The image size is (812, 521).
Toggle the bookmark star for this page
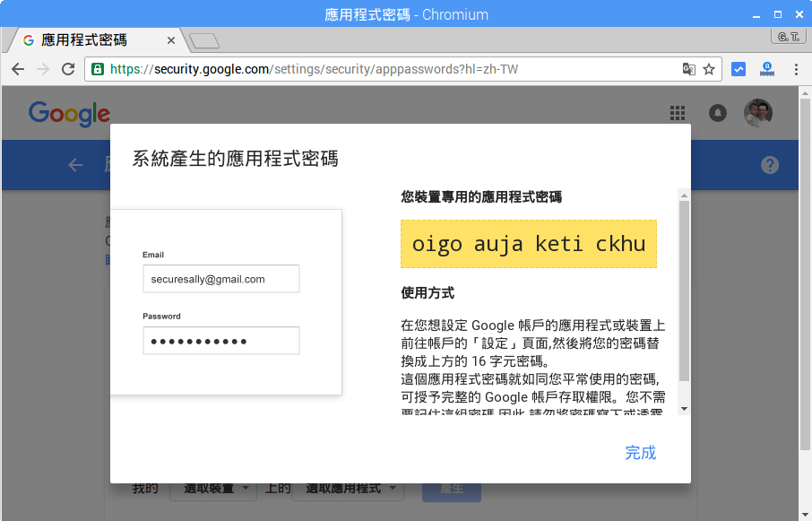click(x=708, y=68)
